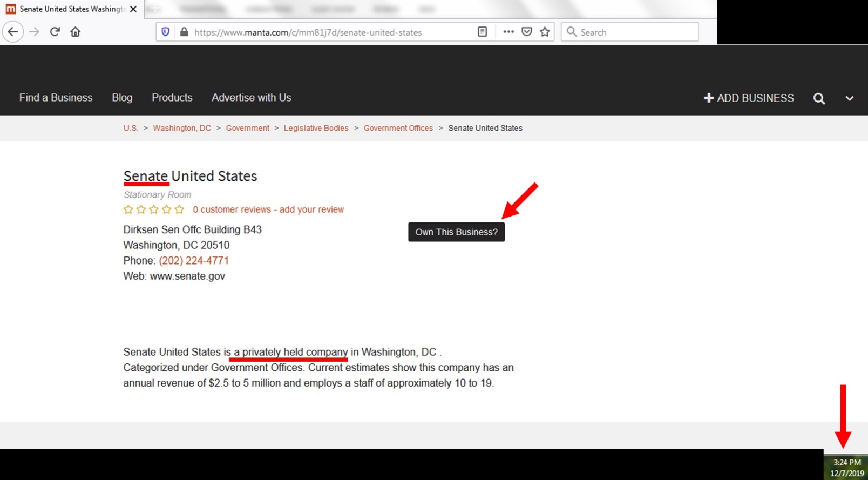Select the third rating star
The image size is (868, 480).
click(153, 209)
